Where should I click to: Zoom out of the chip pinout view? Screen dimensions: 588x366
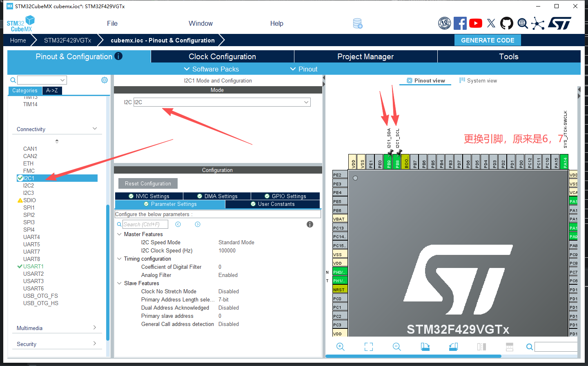tap(397, 347)
